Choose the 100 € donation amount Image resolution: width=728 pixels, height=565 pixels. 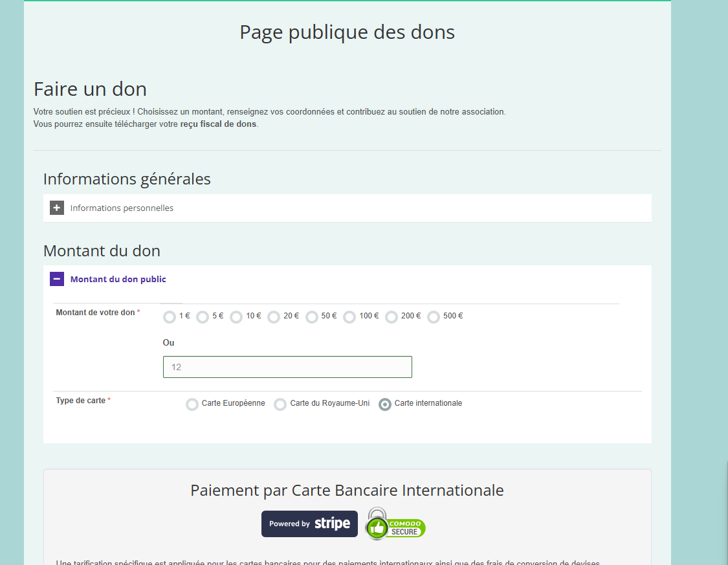pyautogui.click(x=349, y=317)
